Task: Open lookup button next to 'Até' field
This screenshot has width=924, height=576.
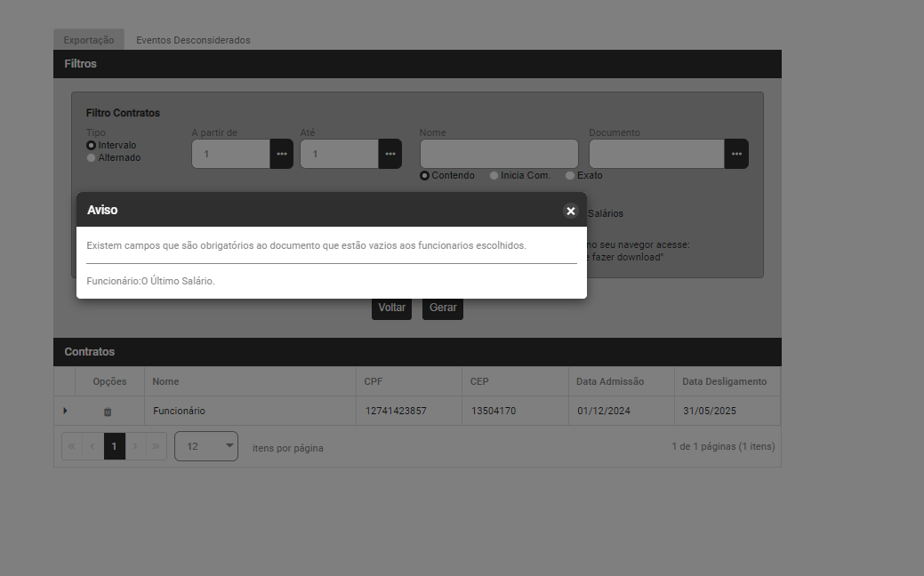Action: [390, 154]
